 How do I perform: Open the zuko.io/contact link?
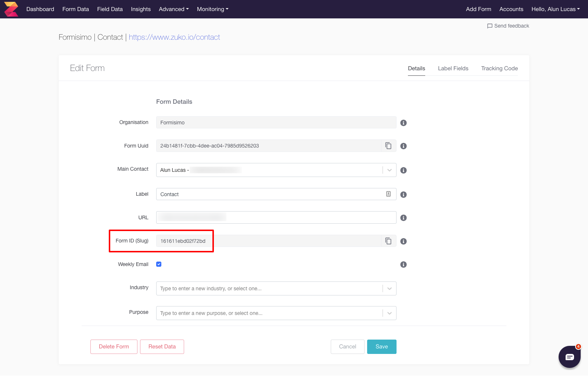(174, 37)
